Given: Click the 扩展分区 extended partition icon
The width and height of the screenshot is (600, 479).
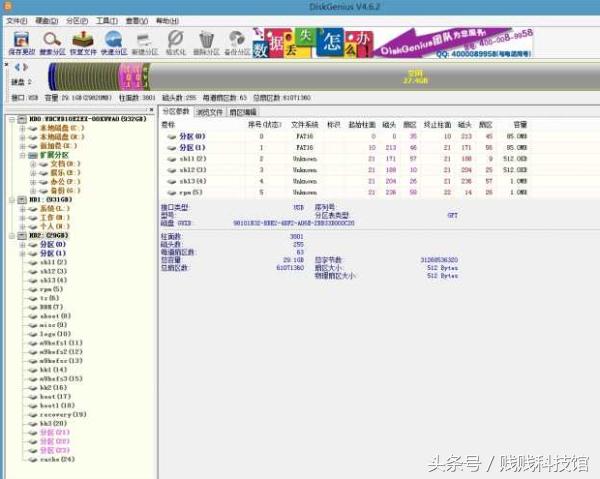Looking at the screenshot, I should click(33, 155).
